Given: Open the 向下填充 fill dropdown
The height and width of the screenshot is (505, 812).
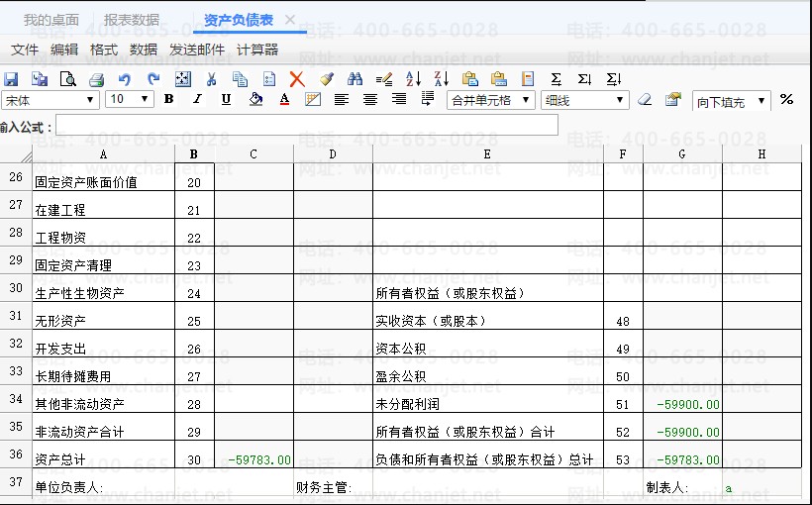Looking at the screenshot, I should [731, 101].
